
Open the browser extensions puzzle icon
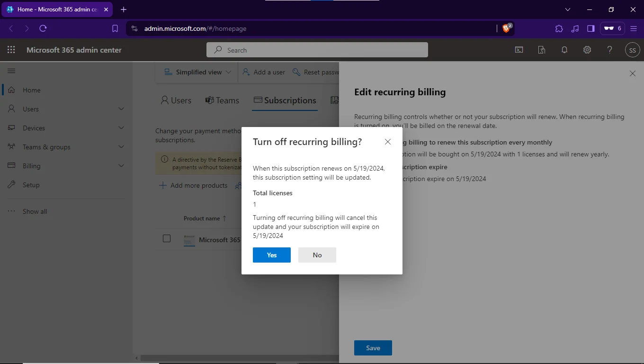click(559, 28)
